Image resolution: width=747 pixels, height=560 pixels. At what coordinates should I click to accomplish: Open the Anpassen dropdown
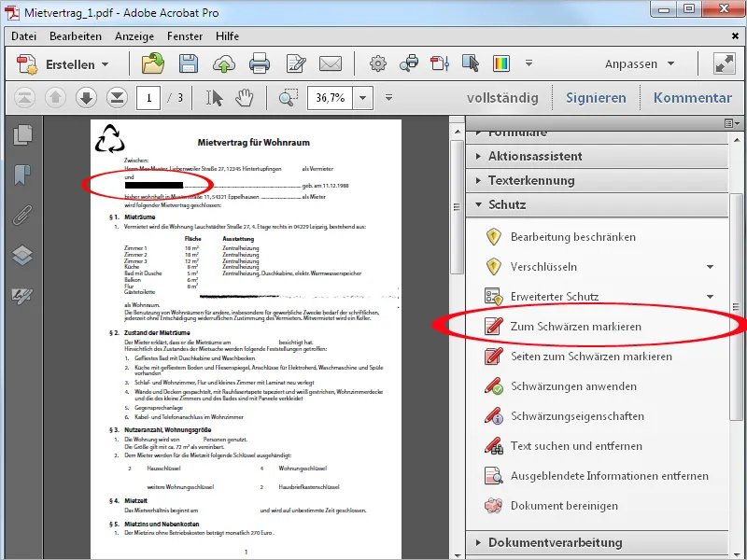click(x=640, y=63)
